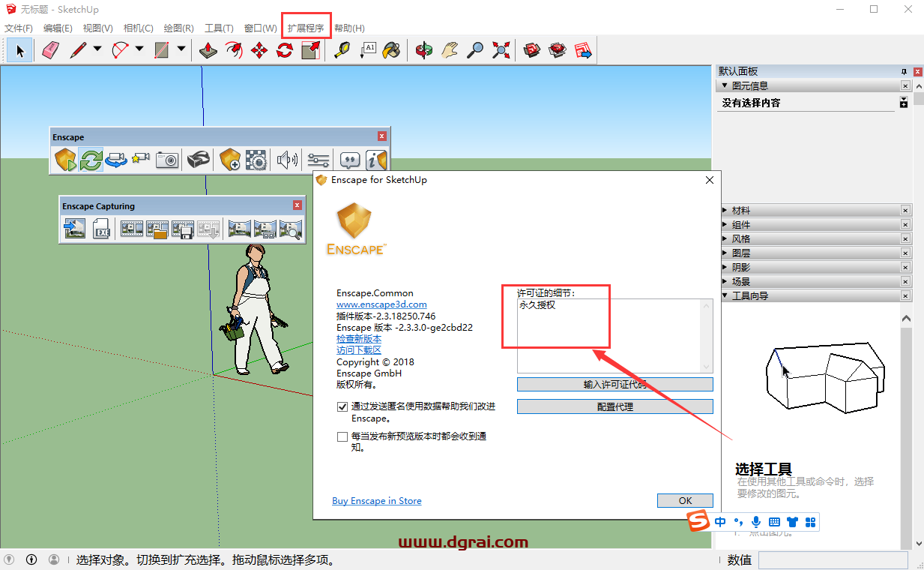Image resolution: width=924 pixels, height=570 pixels.
Task: Select the Rectangle shape tool
Action: [x=162, y=50]
